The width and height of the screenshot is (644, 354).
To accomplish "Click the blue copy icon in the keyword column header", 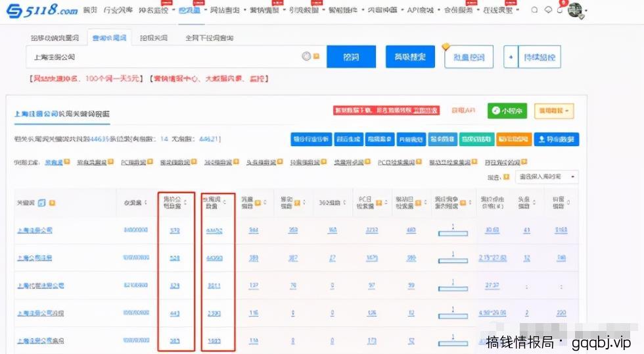I will point(42,203).
